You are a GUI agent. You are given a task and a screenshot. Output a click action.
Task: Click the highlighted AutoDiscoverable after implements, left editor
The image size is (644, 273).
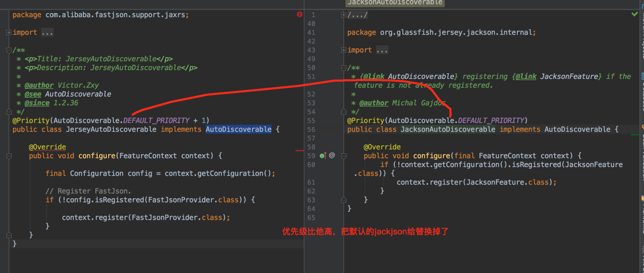coord(238,129)
